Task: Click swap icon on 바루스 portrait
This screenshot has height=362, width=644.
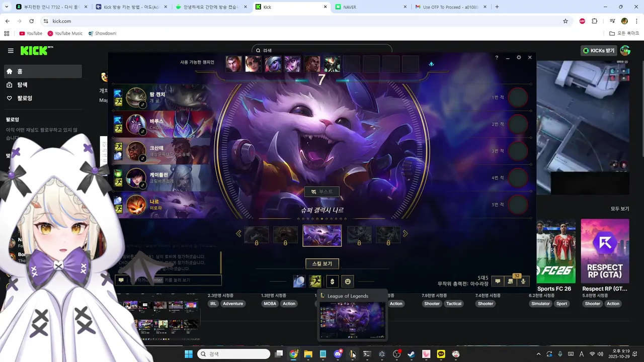Action: [x=142, y=131]
